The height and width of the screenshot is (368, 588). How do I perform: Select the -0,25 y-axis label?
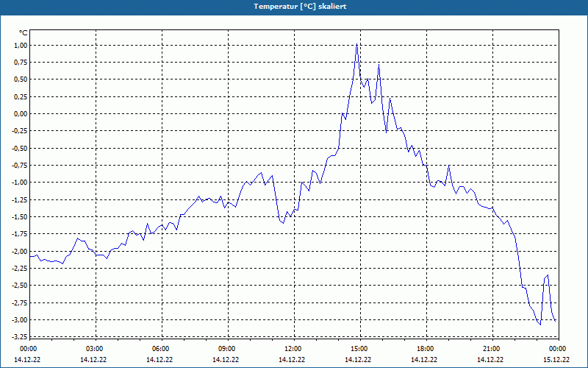click(x=21, y=131)
